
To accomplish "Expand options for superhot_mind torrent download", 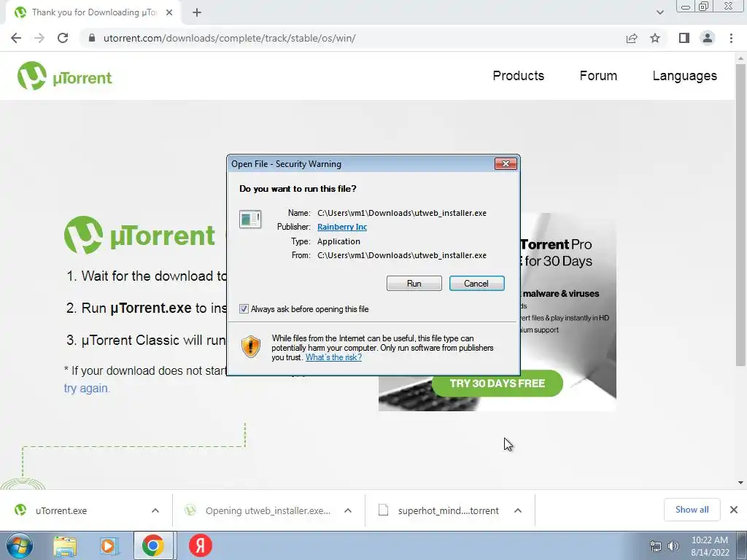I will 518,510.
